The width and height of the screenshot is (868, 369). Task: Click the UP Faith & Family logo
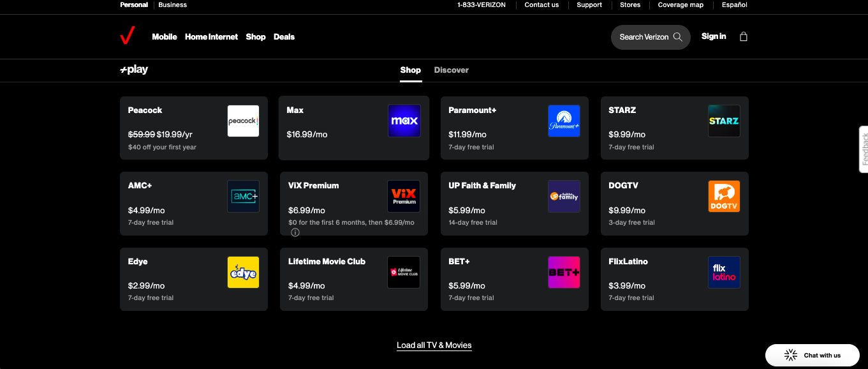pos(564,196)
